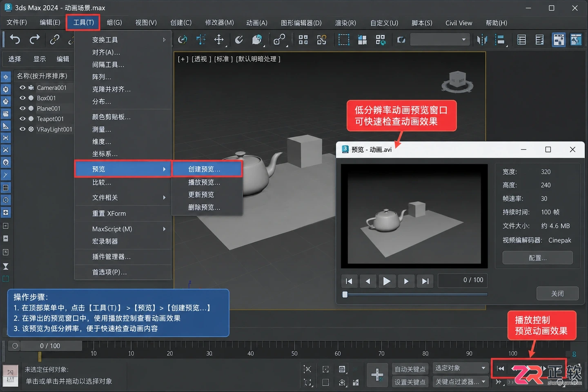The width and height of the screenshot is (588, 392).
Task: Choose 播放预览... from the submenu
Action: (x=207, y=182)
